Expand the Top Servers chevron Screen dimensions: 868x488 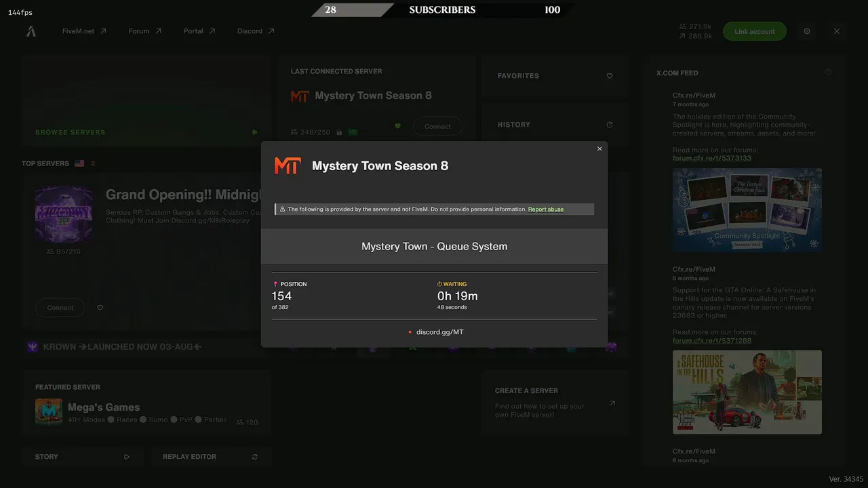point(93,163)
